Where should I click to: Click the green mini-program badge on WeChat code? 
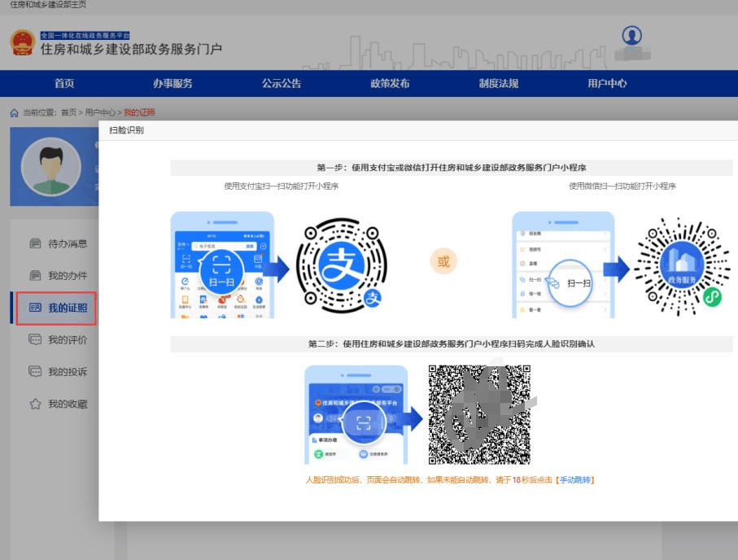click(x=712, y=297)
